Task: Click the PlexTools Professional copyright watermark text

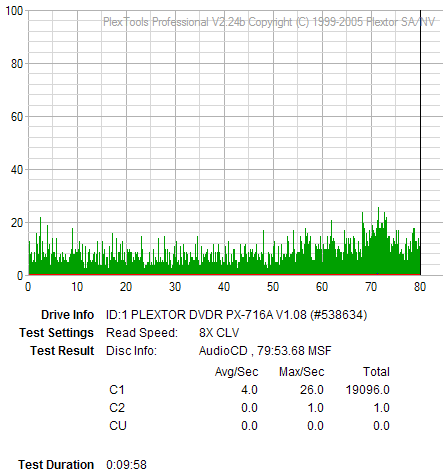Action: [269, 22]
